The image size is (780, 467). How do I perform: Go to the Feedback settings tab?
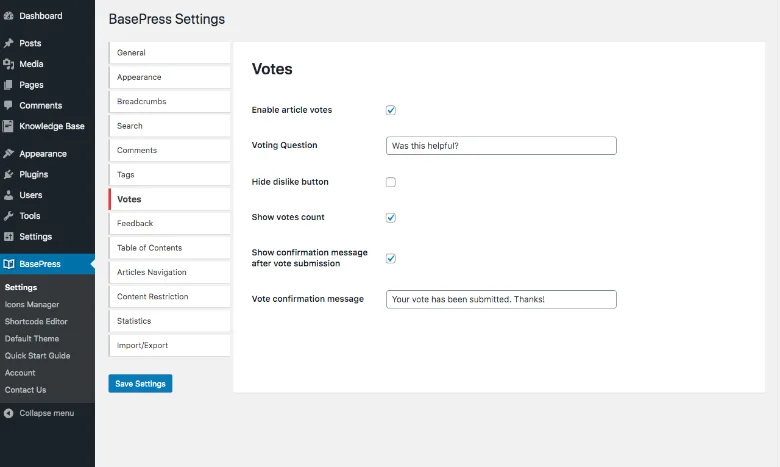170,223
